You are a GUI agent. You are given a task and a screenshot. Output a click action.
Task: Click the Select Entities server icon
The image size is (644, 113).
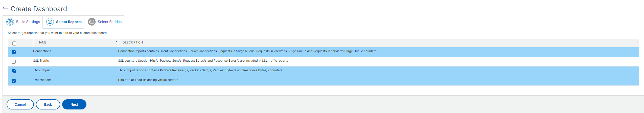click(x=92, y=22)
